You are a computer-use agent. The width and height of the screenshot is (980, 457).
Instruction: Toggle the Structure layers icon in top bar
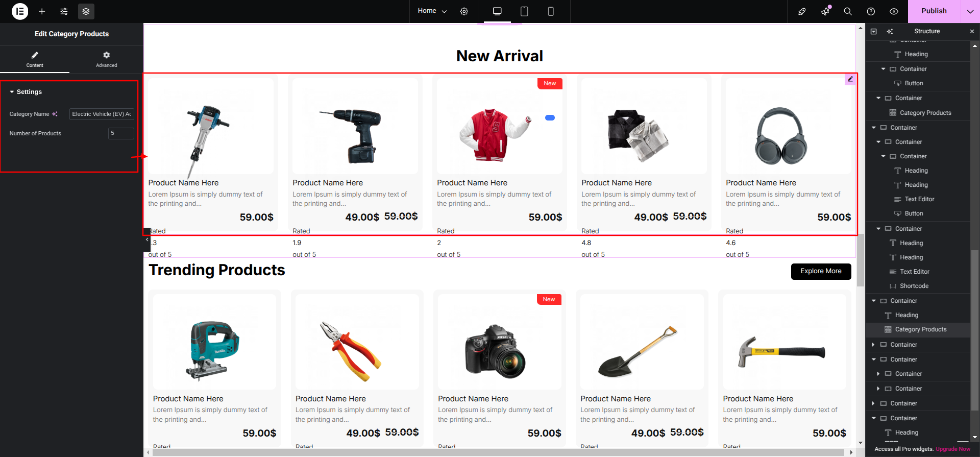tap(86, 11)
